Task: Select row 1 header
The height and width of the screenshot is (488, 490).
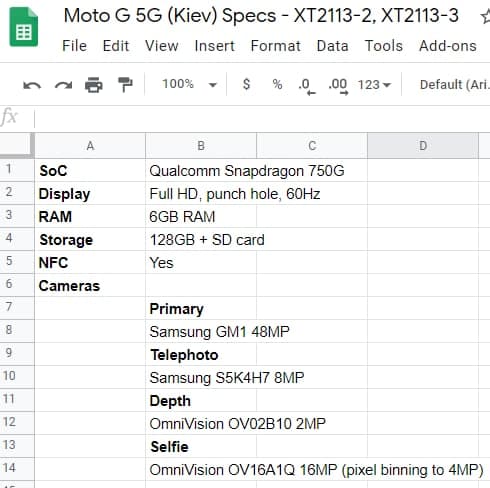Action: pyautogui.click(x=17, y=170)
